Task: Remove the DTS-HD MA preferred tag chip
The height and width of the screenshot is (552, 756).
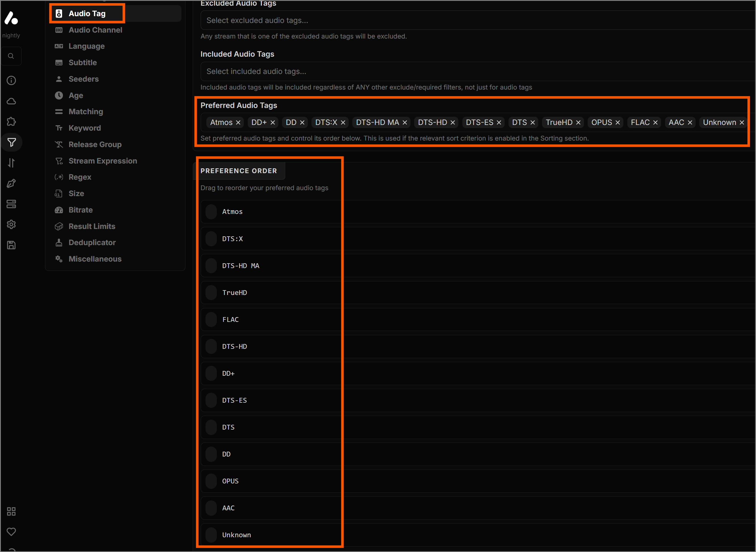Action: pos(405,123)
